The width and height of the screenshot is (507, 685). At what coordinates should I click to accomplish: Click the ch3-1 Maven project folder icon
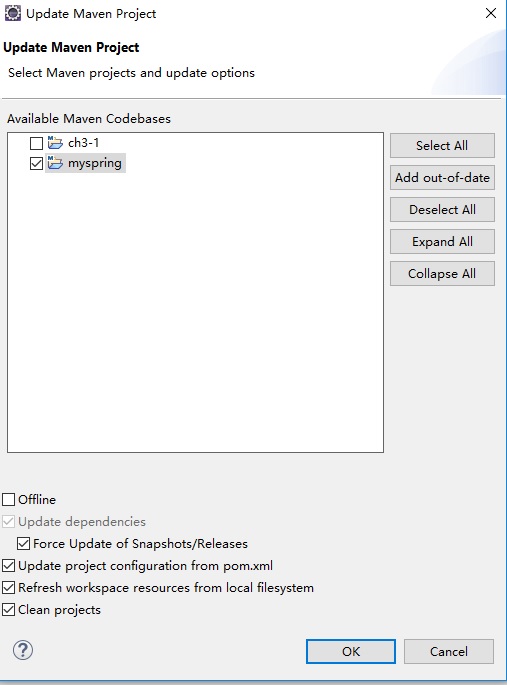pyautogui.click(x=55, y=142)
